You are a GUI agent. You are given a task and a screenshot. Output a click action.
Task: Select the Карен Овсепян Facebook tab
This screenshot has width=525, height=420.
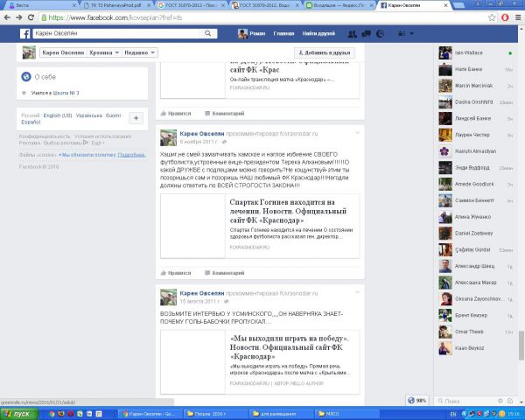(x=414, y=5)
